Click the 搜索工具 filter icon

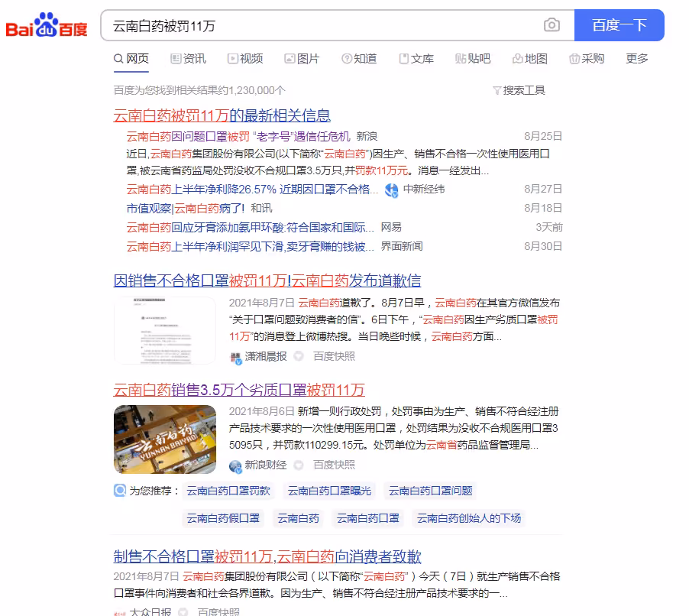click(497, 91)
